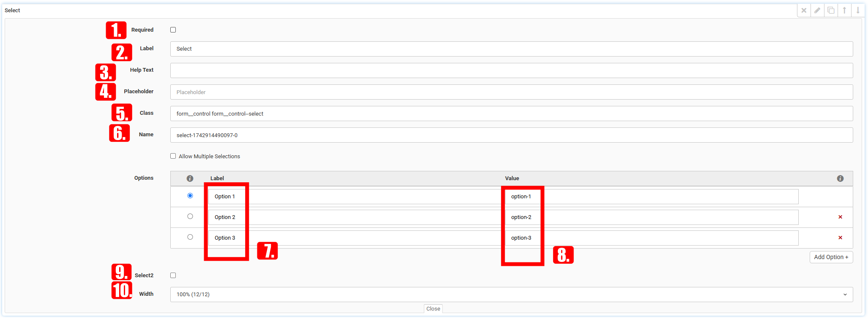This screenshot has width=868, height=319.
Task: Move the Select field up with the arrow
Action: pos(844,11)
